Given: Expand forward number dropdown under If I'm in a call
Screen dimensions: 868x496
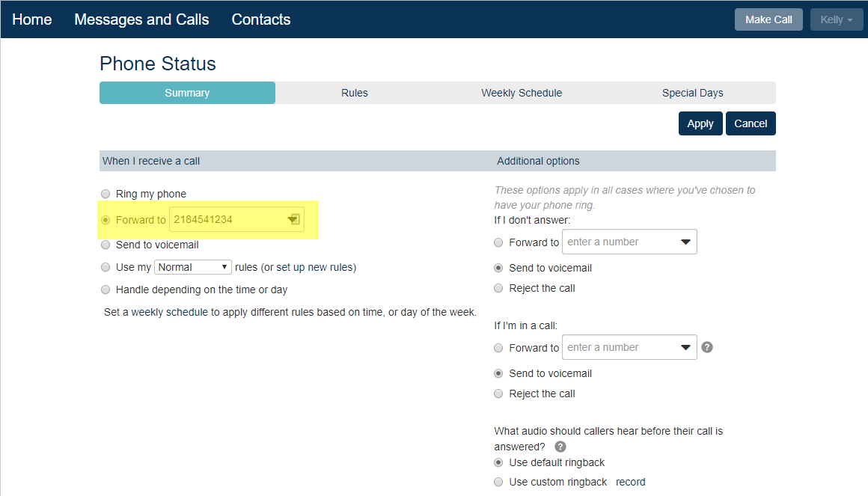Looking at the screenshot, I should (685, 347).
